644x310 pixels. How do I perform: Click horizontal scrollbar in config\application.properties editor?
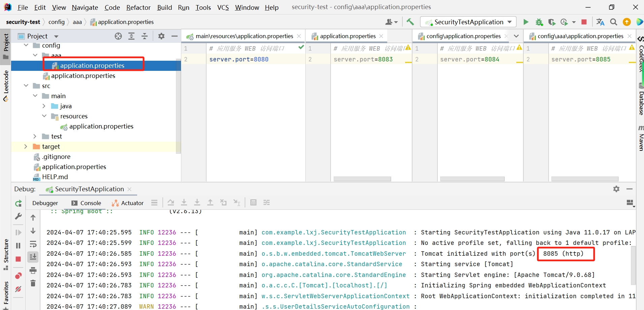pos(472,179)
